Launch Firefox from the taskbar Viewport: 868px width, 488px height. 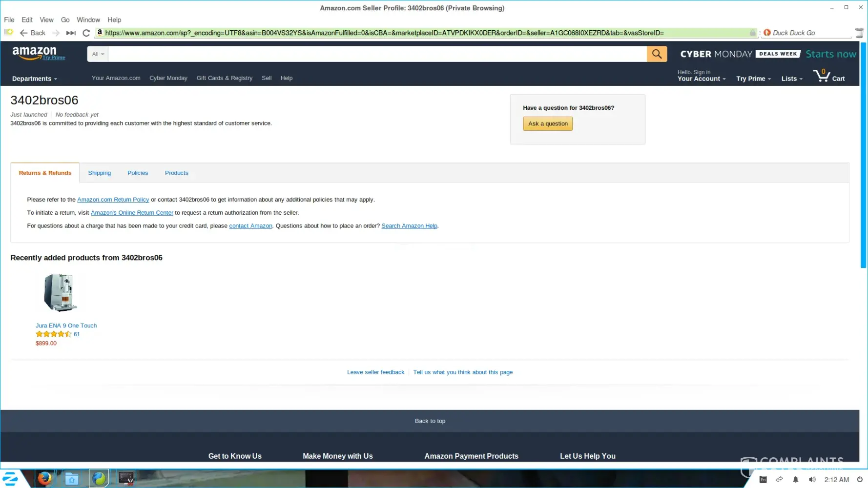45,478
